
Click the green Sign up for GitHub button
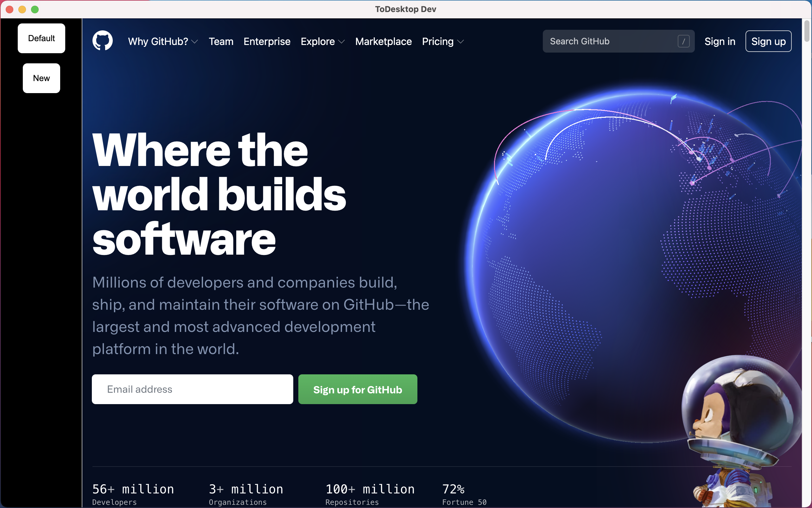coord(358,389)
